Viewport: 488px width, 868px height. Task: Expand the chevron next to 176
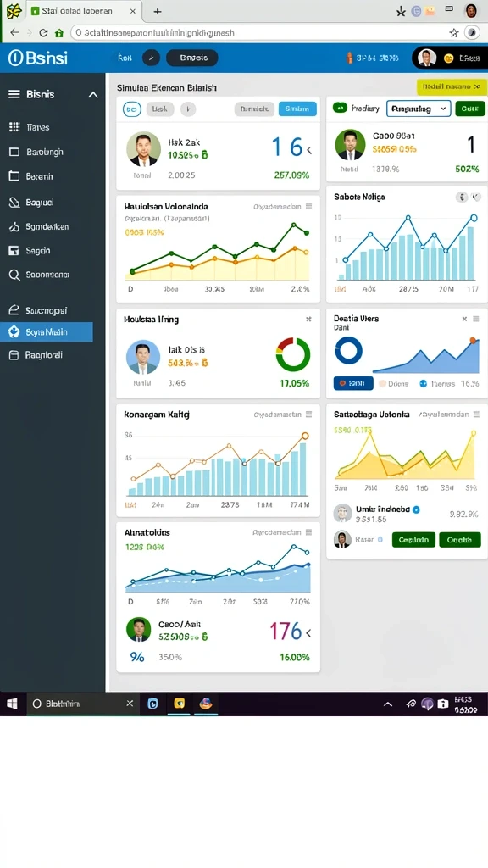pos(308,632)
